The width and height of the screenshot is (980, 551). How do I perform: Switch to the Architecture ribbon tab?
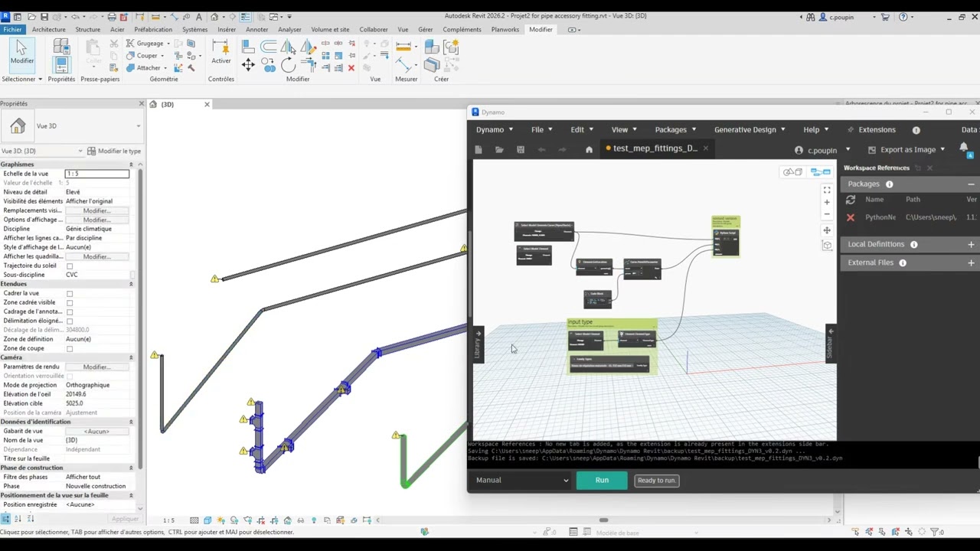[49, 30]
